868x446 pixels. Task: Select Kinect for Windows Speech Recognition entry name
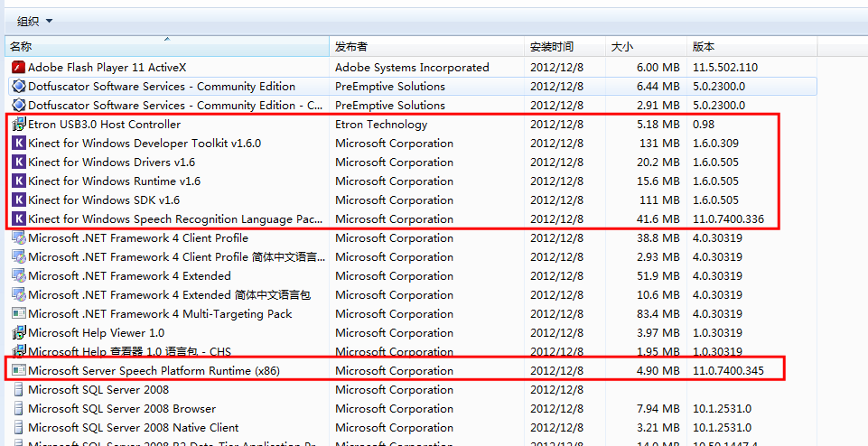pos(175,218)
